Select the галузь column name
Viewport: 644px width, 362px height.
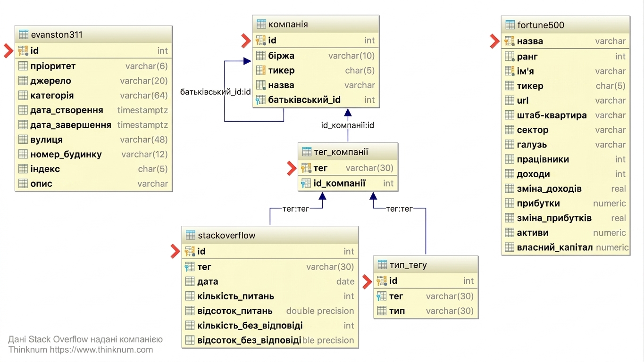coord(532,144)
